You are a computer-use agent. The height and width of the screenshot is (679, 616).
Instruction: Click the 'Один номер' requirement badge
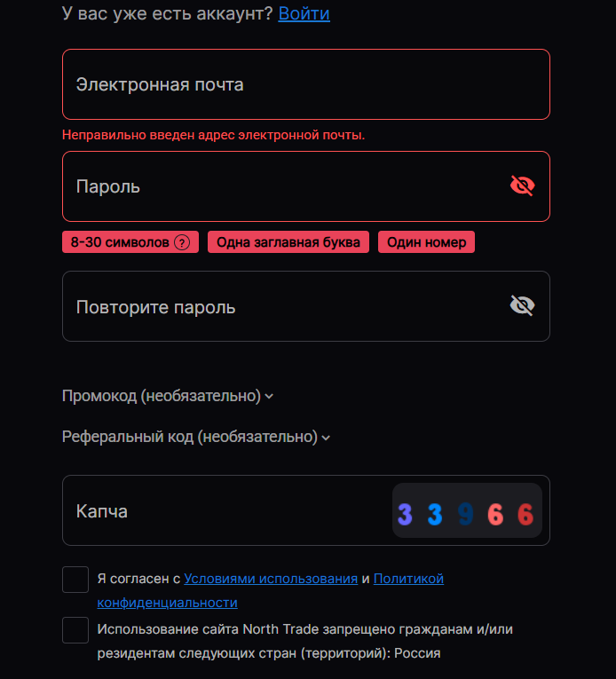(x=426, y=242)
